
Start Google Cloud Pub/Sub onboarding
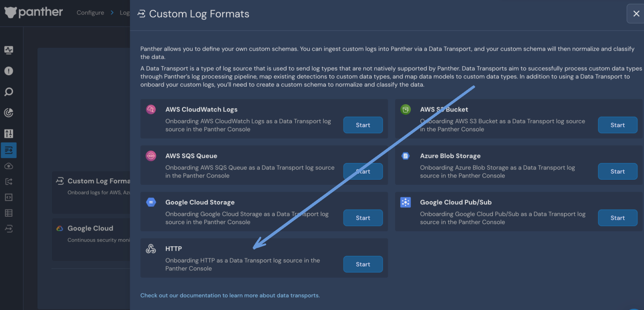[617, 218]
